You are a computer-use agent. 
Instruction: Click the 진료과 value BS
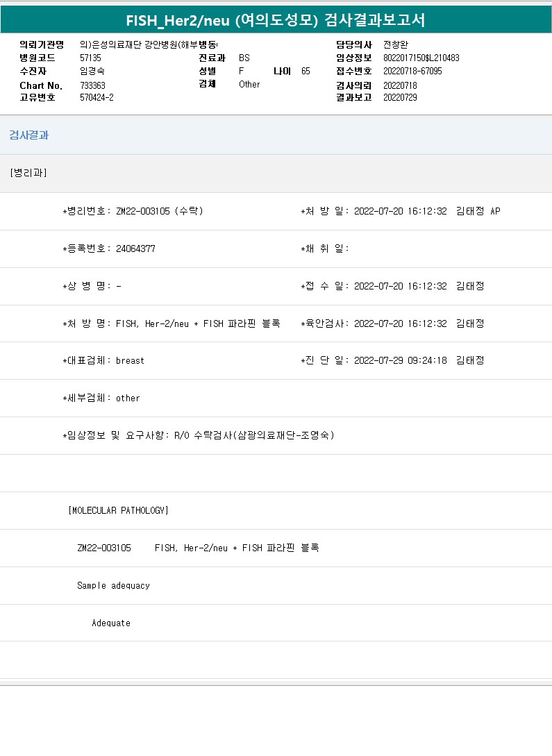point(244,58)
